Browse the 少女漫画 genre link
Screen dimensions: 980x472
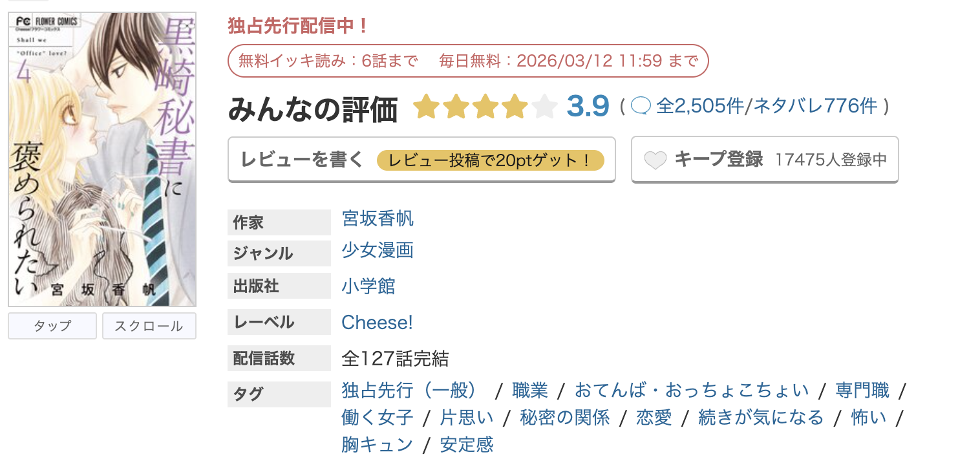pos(378,252)
